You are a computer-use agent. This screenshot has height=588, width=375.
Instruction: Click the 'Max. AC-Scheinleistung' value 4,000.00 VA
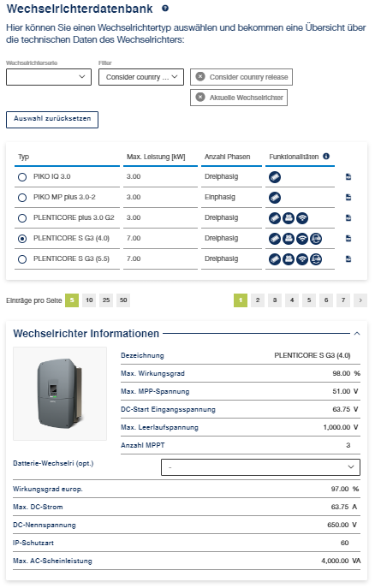(x=341, y=561)
